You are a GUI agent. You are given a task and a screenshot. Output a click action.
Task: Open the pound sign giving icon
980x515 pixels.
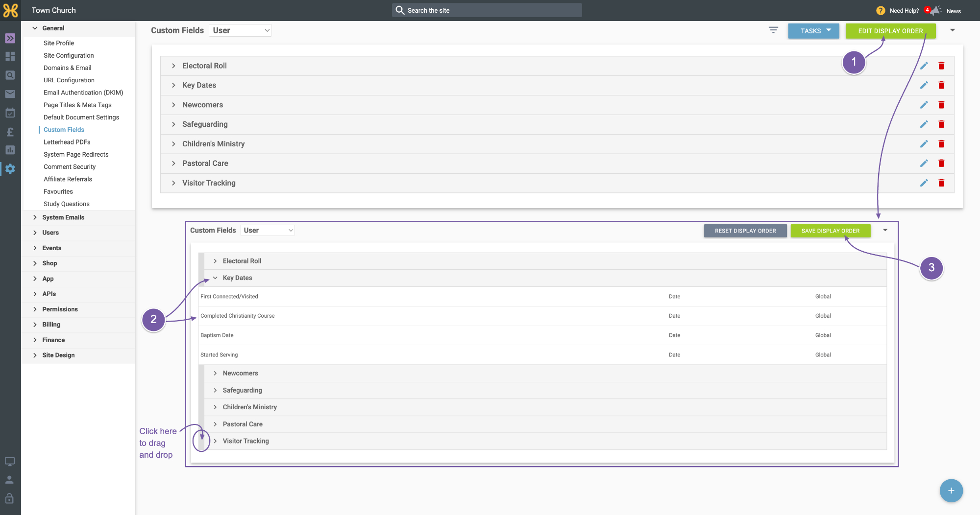point(10,132)
